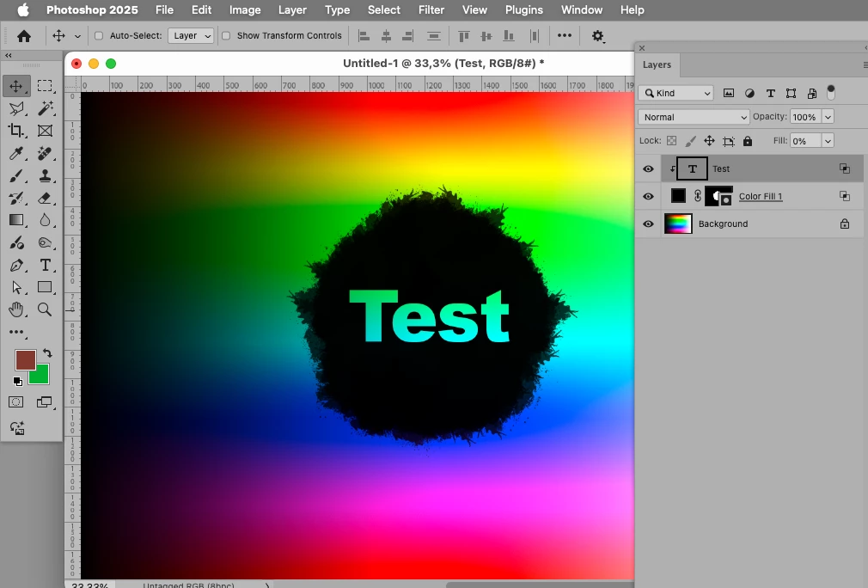The height and width of the screenshot is (588, 868).
Task: Check Show Transform Controls
Action: (x=226, y=35)
